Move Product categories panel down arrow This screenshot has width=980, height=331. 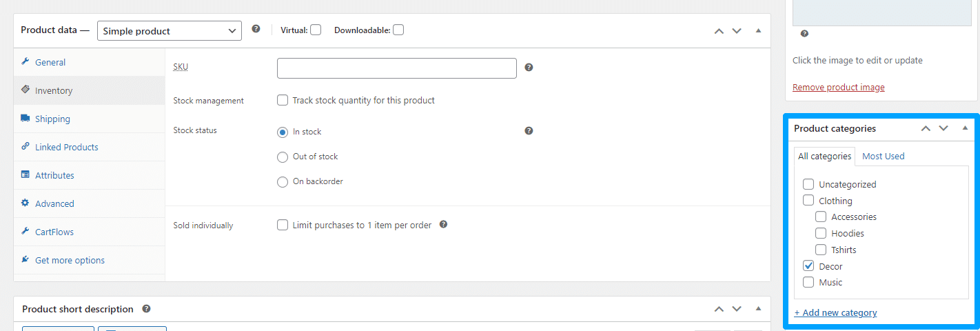(x=943, y=128)
